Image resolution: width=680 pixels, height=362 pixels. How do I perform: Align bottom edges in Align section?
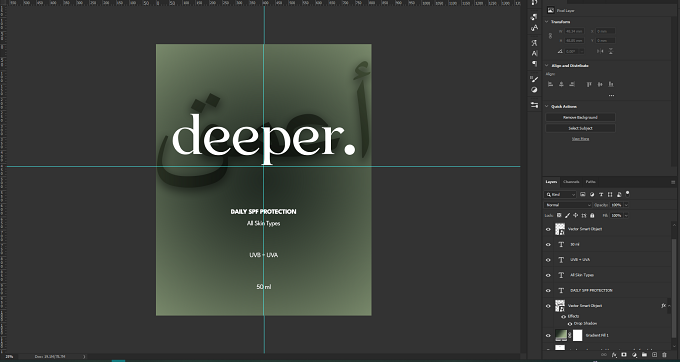[611, 84]
